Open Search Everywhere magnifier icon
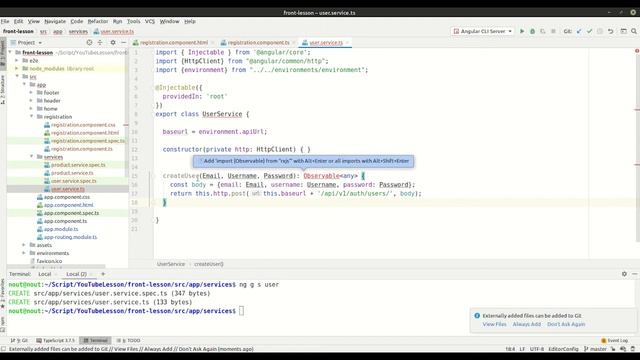 click(x=634, y=31)
